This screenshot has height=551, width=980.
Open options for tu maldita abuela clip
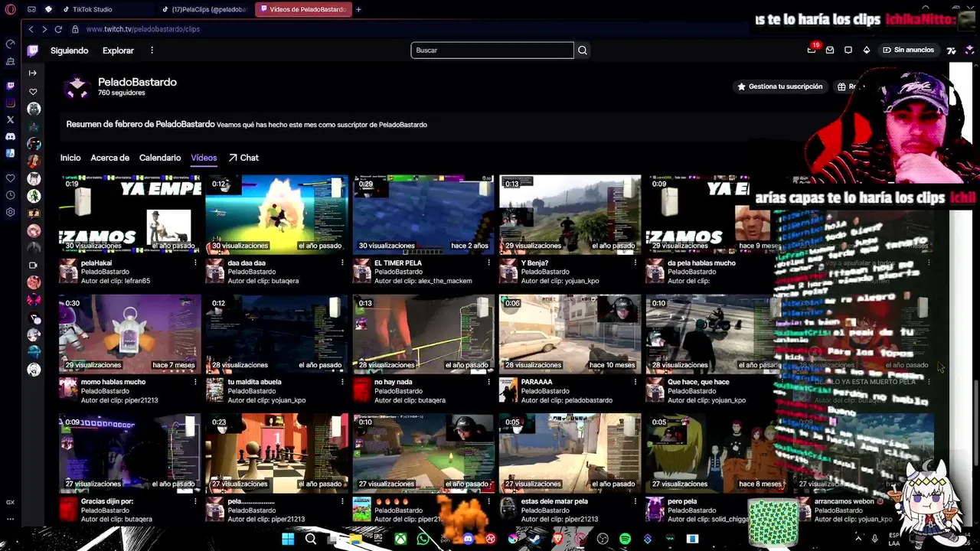tap(342, 382)
